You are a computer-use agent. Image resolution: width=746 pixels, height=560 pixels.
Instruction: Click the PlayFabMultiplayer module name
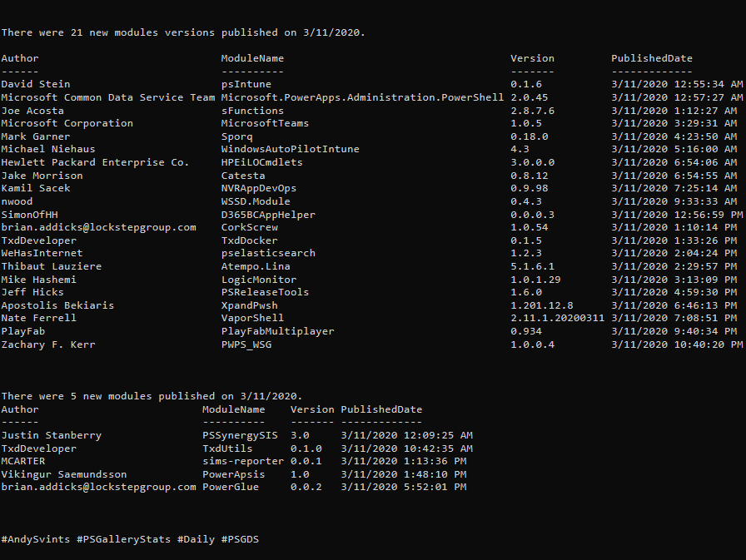click(277, 331)
